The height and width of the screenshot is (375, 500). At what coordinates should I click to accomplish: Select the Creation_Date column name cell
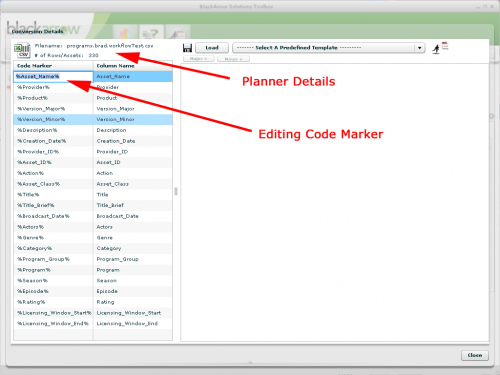[x=133, y=141]
